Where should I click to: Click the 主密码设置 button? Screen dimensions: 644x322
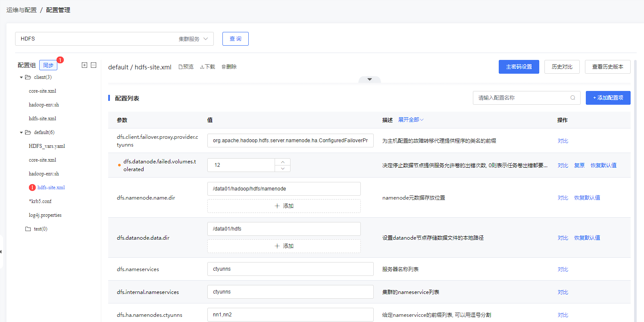(x=519, y=67)
